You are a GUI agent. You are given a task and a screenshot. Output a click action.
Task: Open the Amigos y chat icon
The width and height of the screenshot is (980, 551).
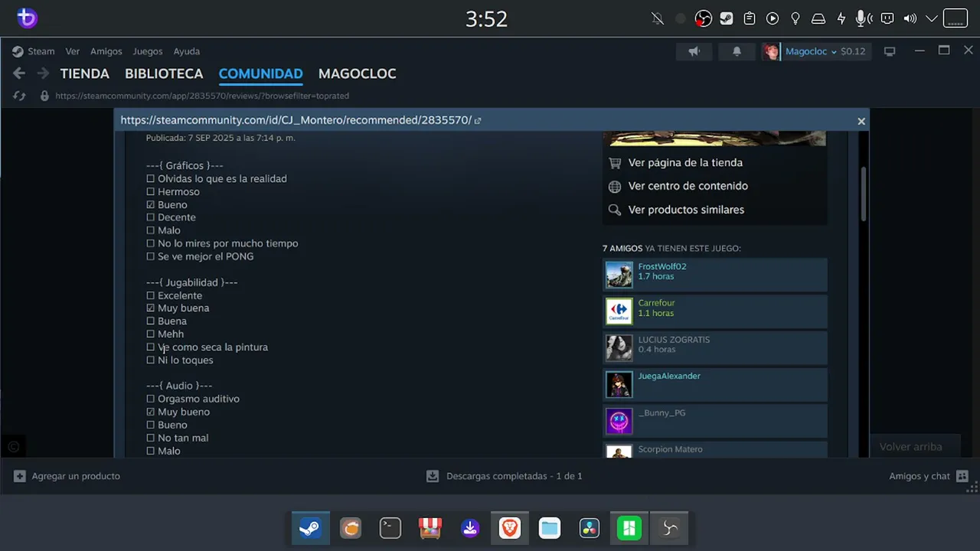pyautogui.click(x=962, y=476)
